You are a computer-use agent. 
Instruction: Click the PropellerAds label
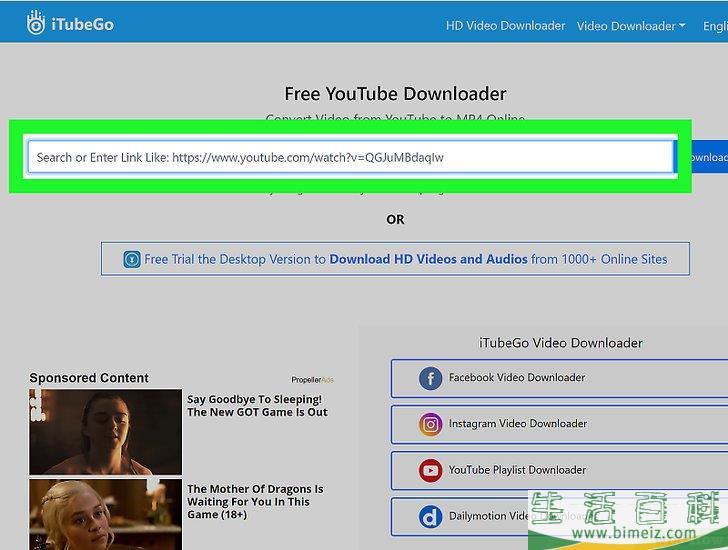point(312,380)
